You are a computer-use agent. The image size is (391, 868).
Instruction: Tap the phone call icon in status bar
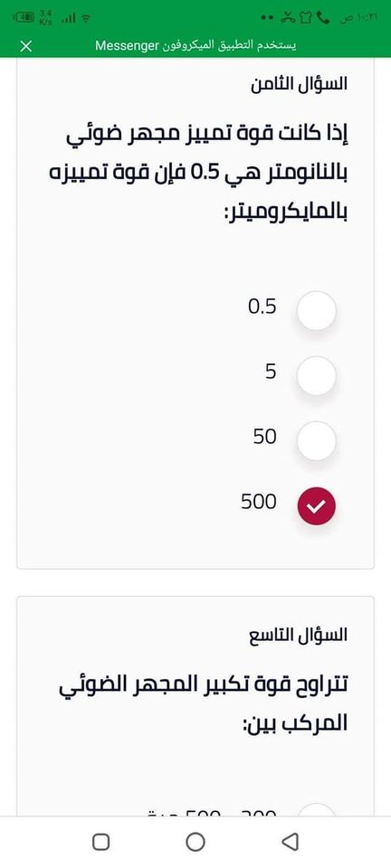[x=323, y=18]
